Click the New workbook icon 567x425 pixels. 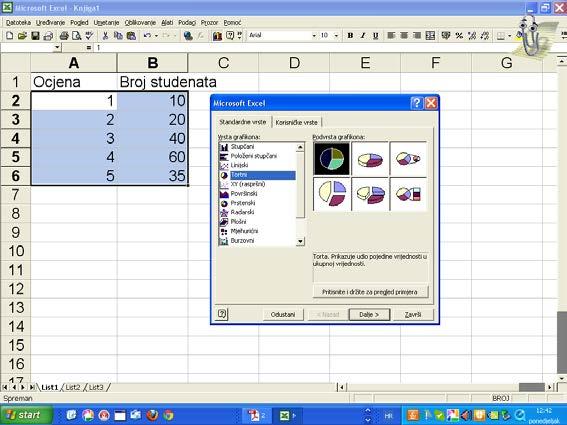click(10, 35)
